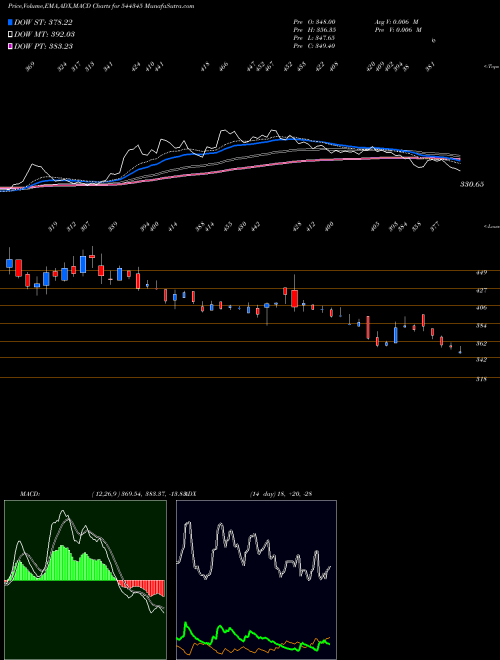The image size is (500, 660).
Task: Click the 449 price level label
Action: click(481, 272)
